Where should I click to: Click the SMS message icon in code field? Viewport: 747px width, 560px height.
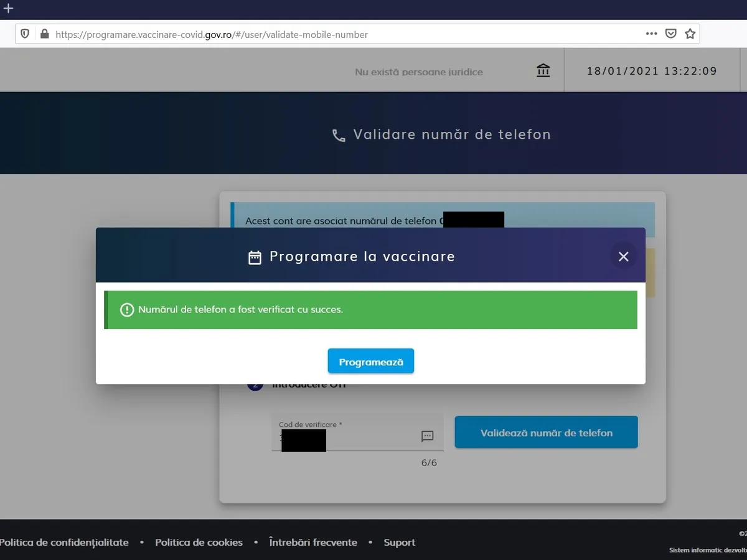tap(427, 436)
